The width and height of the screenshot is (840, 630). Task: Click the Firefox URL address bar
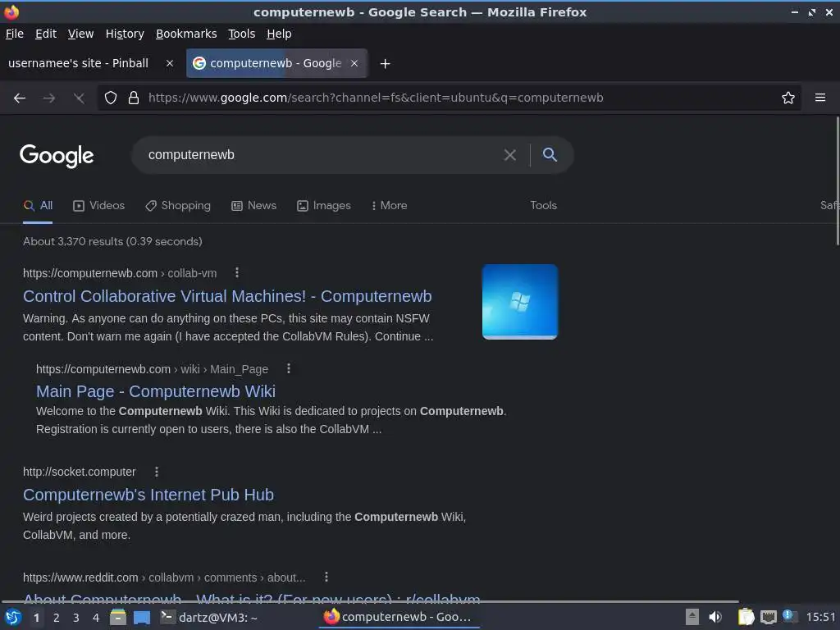coord(450,98)
